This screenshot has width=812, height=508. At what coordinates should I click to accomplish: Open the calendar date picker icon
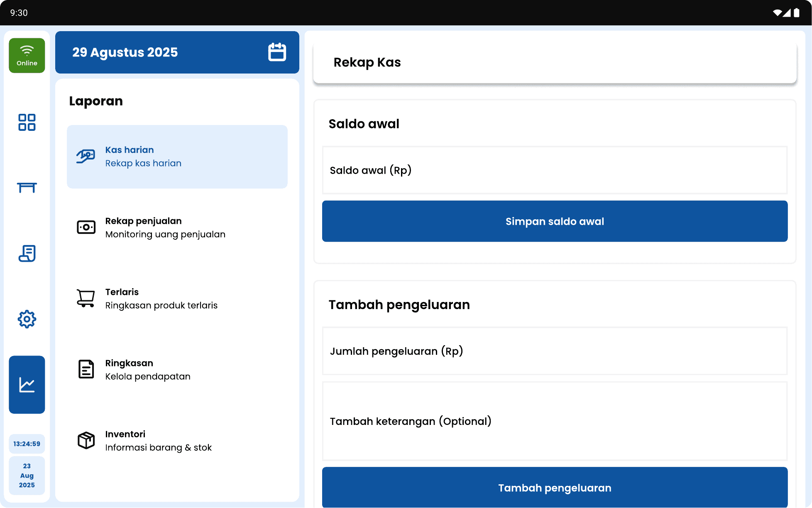tap(277, 52)
